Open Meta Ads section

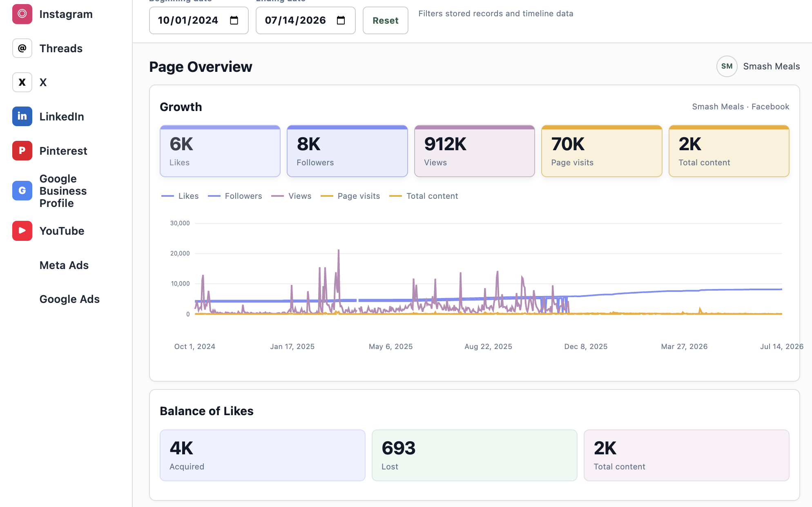64,265
